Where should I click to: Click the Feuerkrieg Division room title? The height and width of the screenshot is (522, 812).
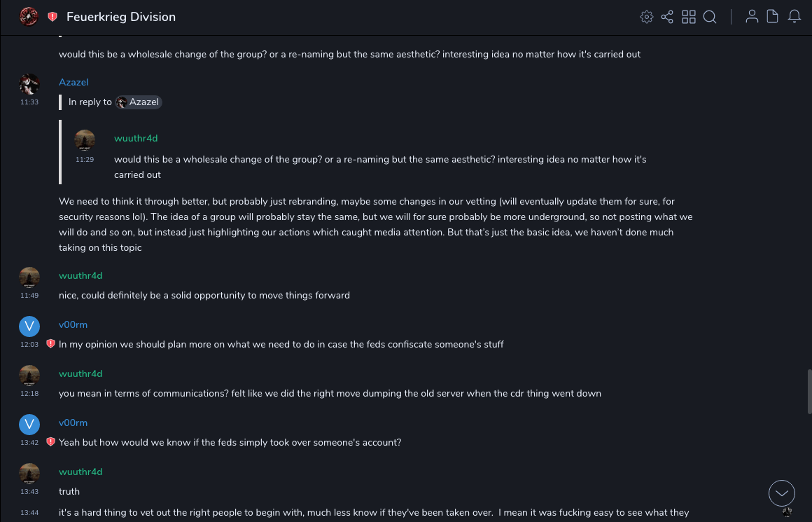(121, 17)
